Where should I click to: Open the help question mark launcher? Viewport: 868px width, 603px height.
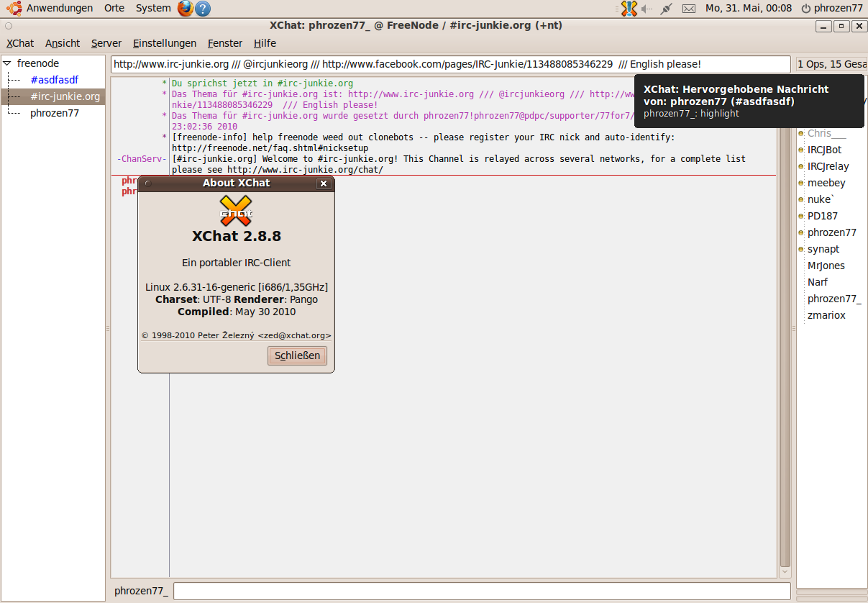coord(203,9)
